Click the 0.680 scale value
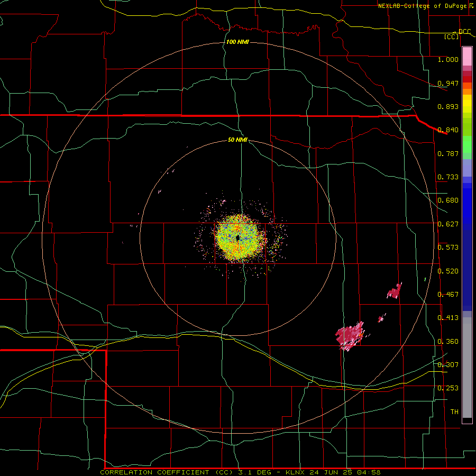Image resolution: width=476 pixels, height=476 pixels. pyautogui.click(x=448, y=200)
